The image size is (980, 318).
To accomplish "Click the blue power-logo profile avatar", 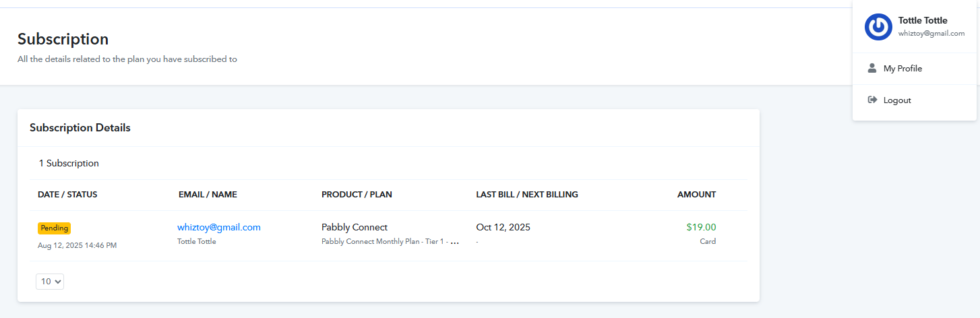I will point(878,27).
